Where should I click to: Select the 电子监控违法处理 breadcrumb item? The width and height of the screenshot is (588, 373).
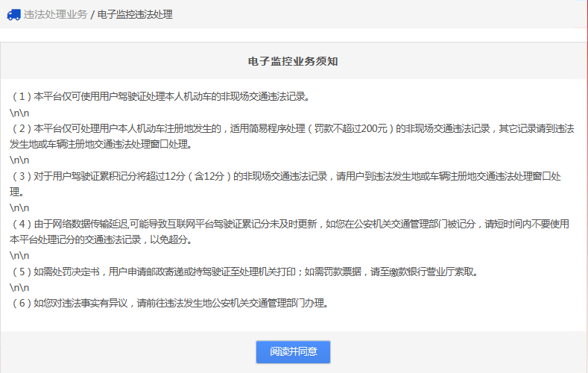(x=135, y=14)
